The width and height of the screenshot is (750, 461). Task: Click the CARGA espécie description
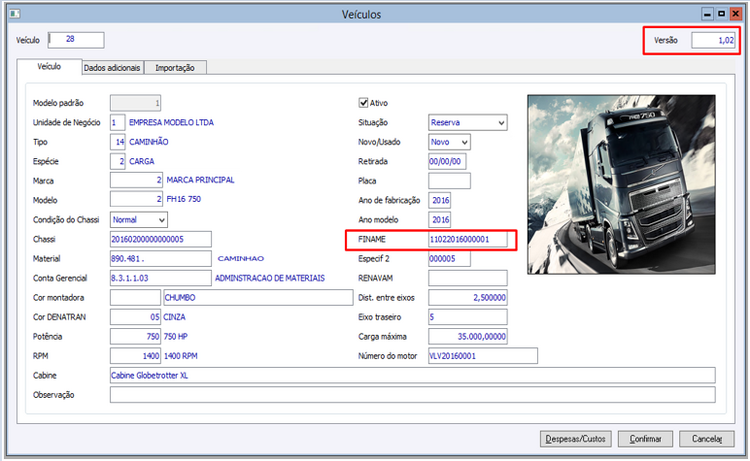(142, 162)
